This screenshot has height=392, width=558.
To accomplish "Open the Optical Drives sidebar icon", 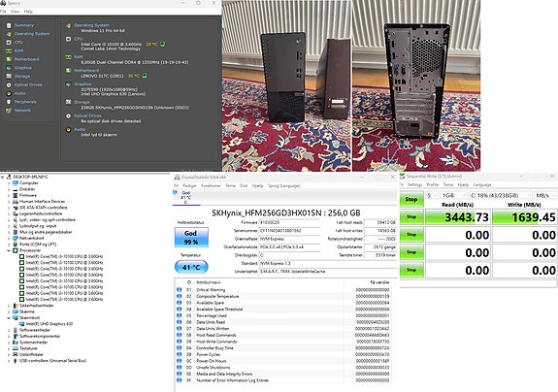I will point(9,85).
